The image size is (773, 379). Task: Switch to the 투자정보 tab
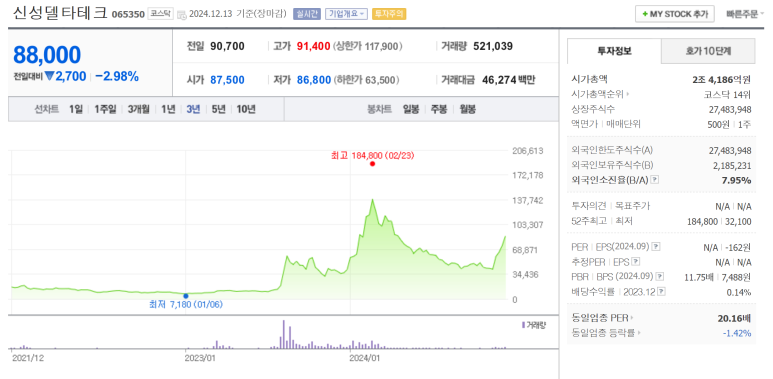point(614,51)
